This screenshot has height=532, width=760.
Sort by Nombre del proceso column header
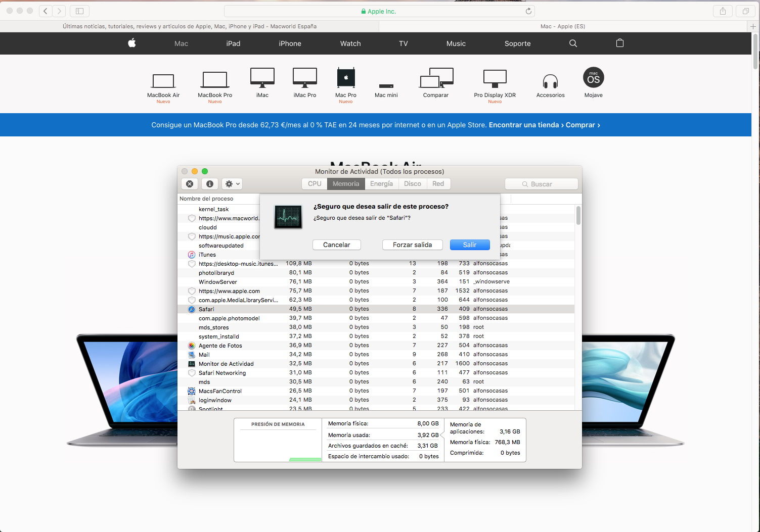pos(219,199)
